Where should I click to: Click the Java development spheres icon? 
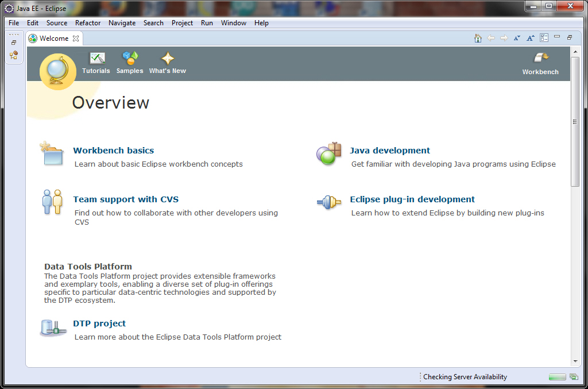[x=328, y=153]
